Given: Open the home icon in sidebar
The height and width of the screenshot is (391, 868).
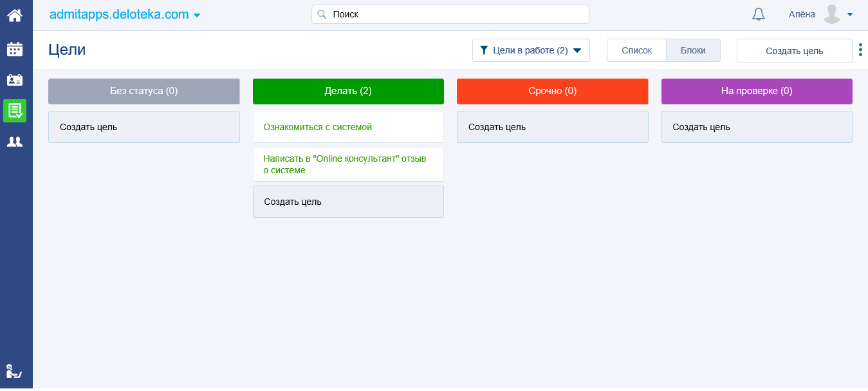Looking at the screenshot, I should (15, 15).
